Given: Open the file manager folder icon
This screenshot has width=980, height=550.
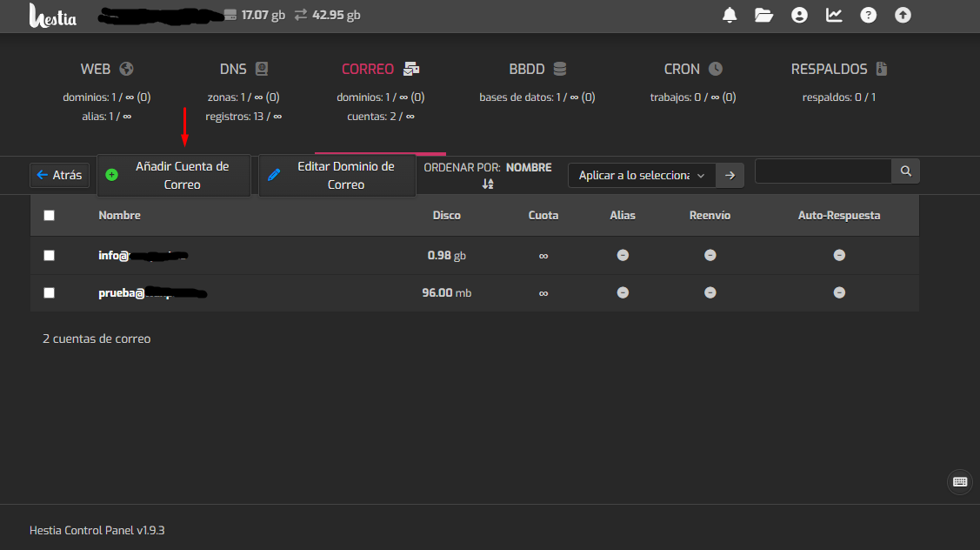Looking at the screenshot, I should [x=764, y=15].
